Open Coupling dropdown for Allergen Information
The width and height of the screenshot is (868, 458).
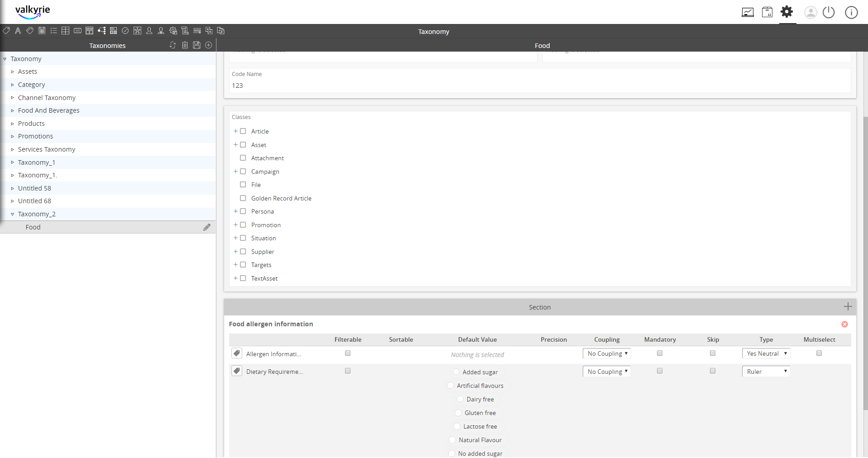coord(607,353)
